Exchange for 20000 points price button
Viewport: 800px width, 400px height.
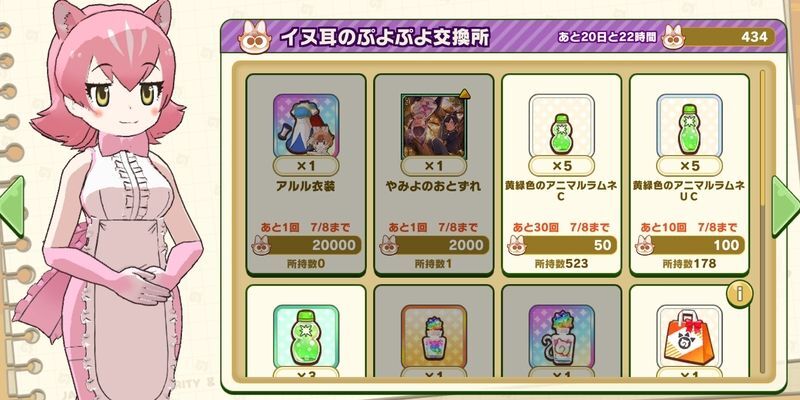pos(306,245)
